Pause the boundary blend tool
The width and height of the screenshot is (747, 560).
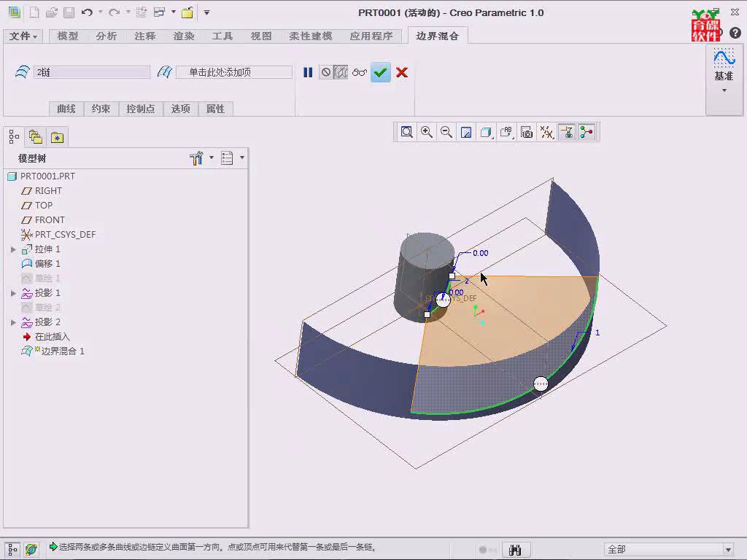point(308,72)
